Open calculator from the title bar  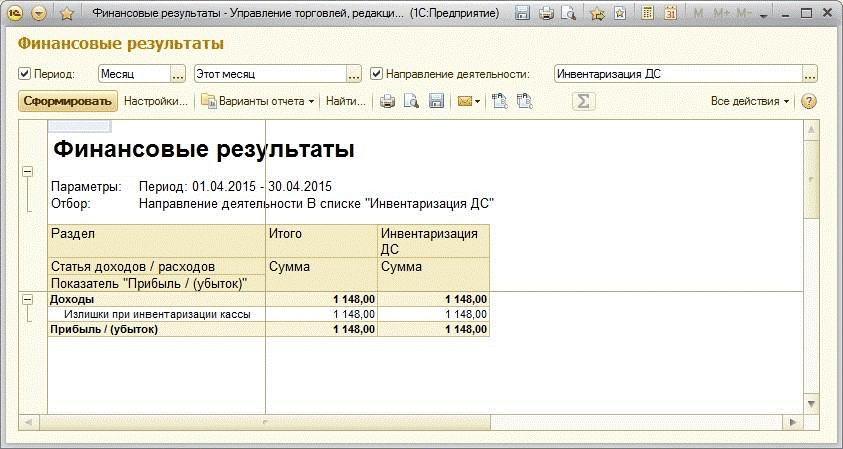click(x=648, y=14)
